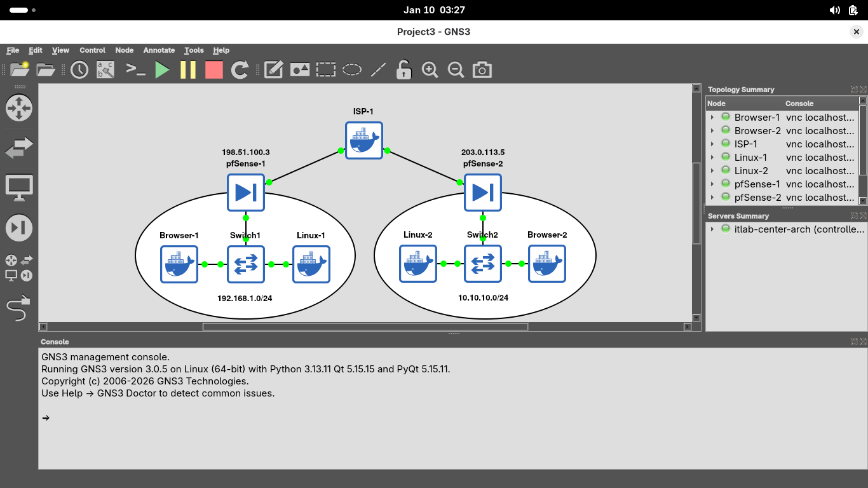Select the add note tool
868x488 pixels.
pyautogui.click(x=273, y=70)
